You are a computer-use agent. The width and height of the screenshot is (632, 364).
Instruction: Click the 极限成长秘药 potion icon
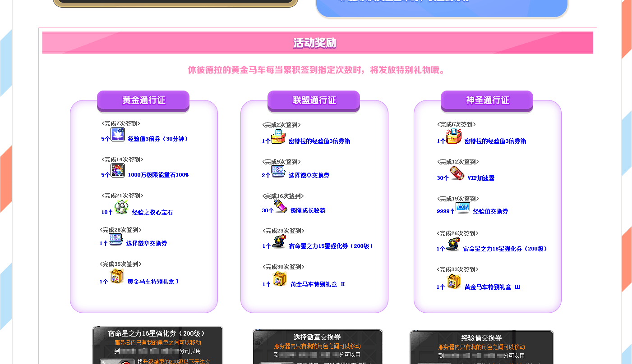[x=281, y=207]
